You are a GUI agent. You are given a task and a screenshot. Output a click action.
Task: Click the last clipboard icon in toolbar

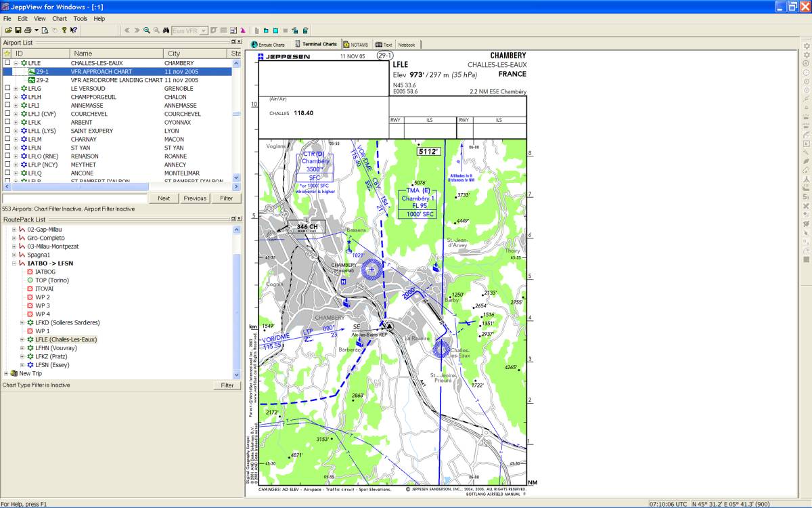click(x=306, y=30)
